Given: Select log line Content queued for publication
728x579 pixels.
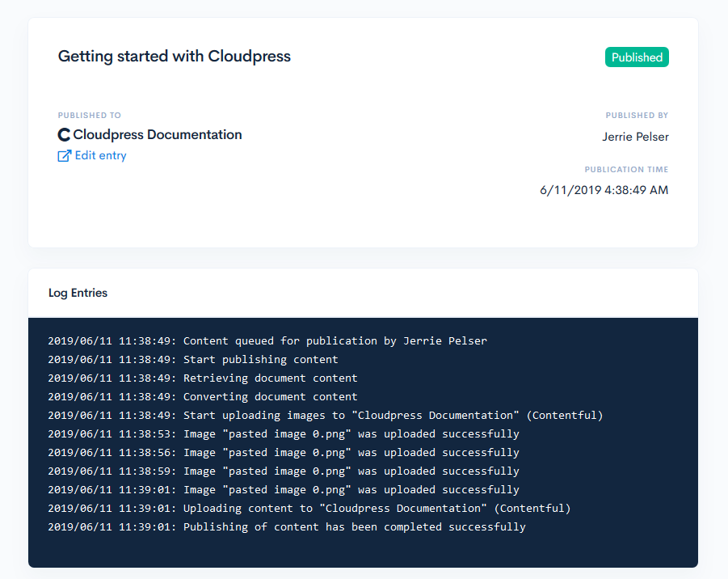Looking at the screenshot, I should [x=267, y=341].
